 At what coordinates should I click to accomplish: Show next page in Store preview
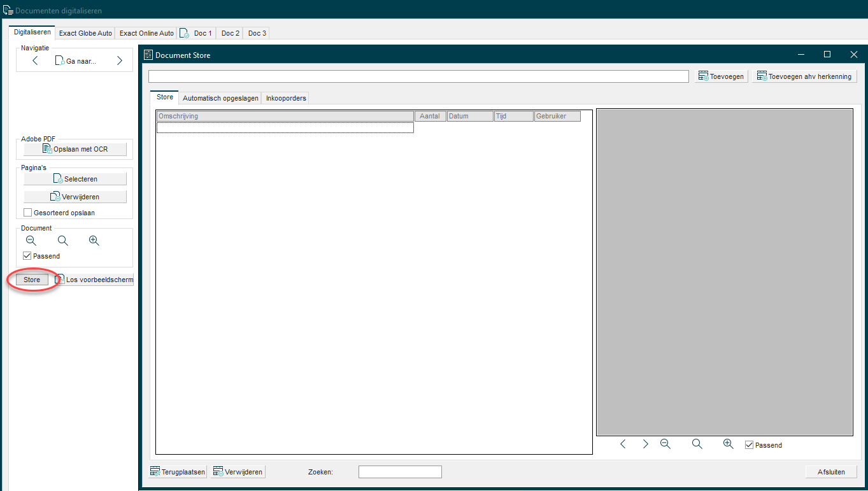(645, 445)
